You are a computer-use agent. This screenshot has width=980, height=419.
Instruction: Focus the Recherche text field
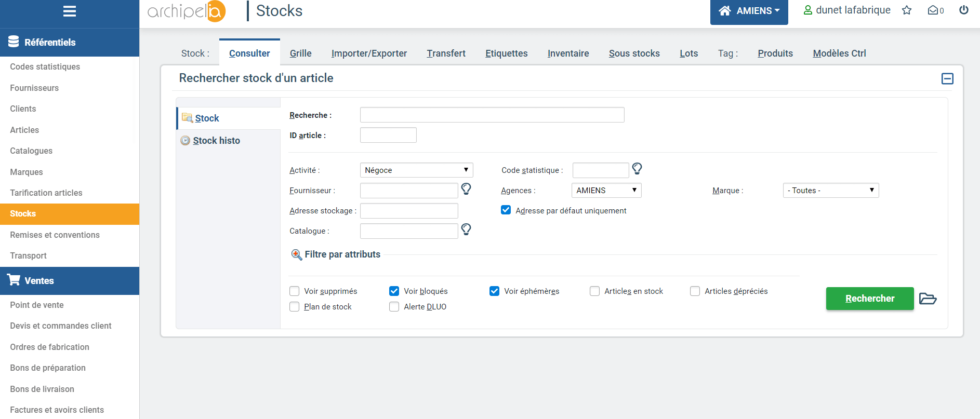492,115
